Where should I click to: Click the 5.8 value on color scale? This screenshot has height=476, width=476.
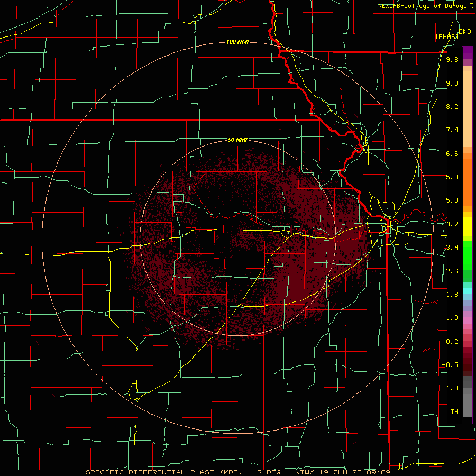click(x=452, y=177)
